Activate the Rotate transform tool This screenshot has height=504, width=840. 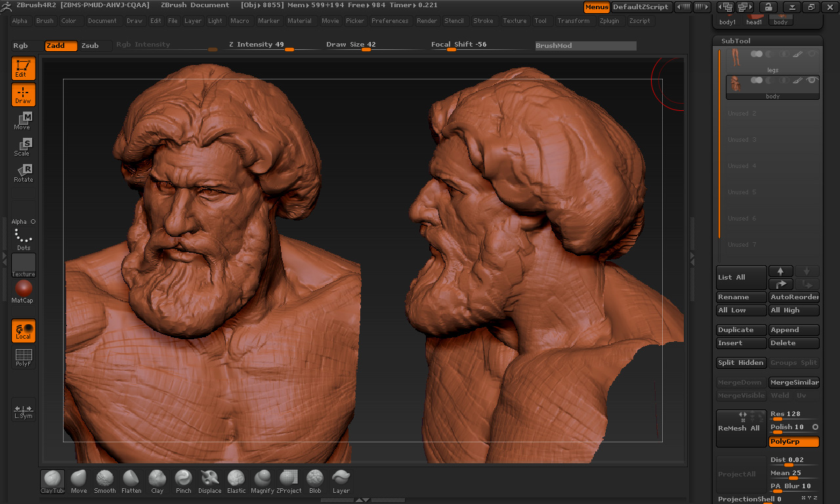pyautogui.click(x=24, y=173)
